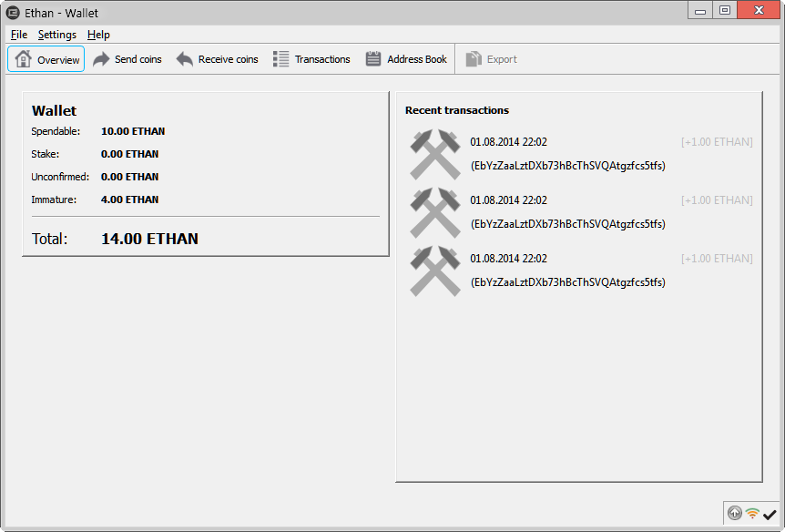
Task: Click the synchronization checkmark status icon
Action: click(770, 514)
